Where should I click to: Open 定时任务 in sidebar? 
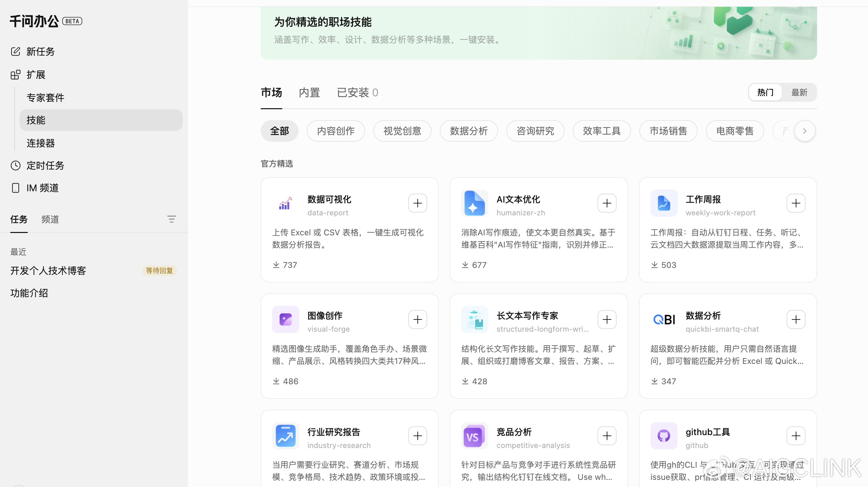coord(45,165)
